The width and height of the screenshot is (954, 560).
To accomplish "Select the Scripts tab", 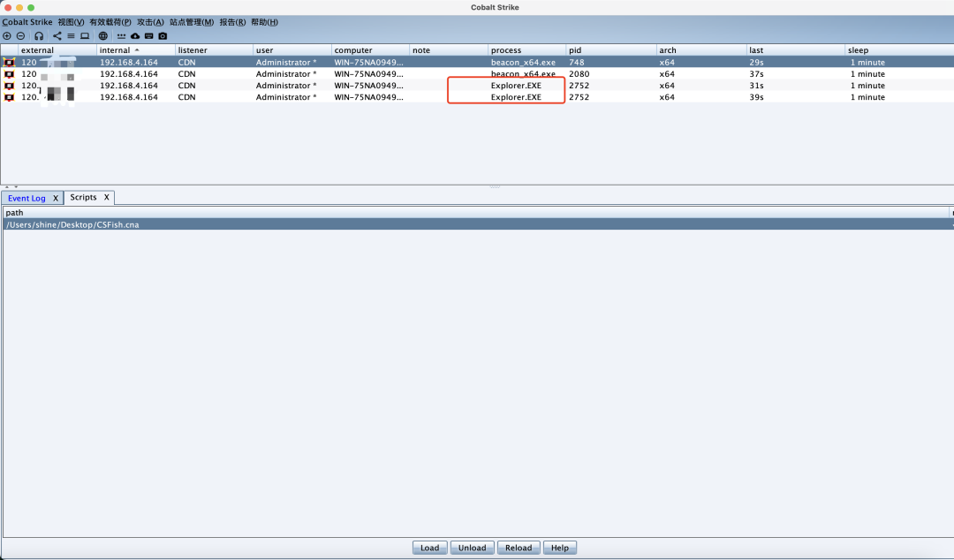I will (83, 197).
